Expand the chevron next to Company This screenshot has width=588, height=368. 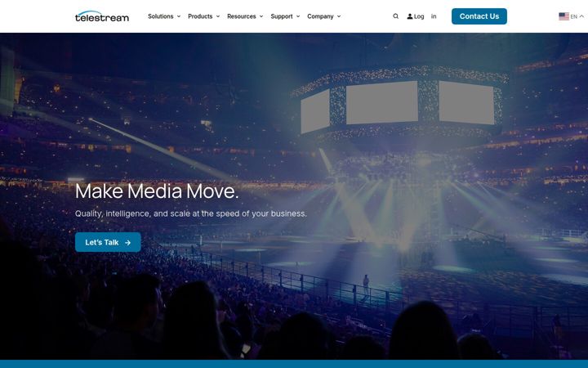point(339,16)
